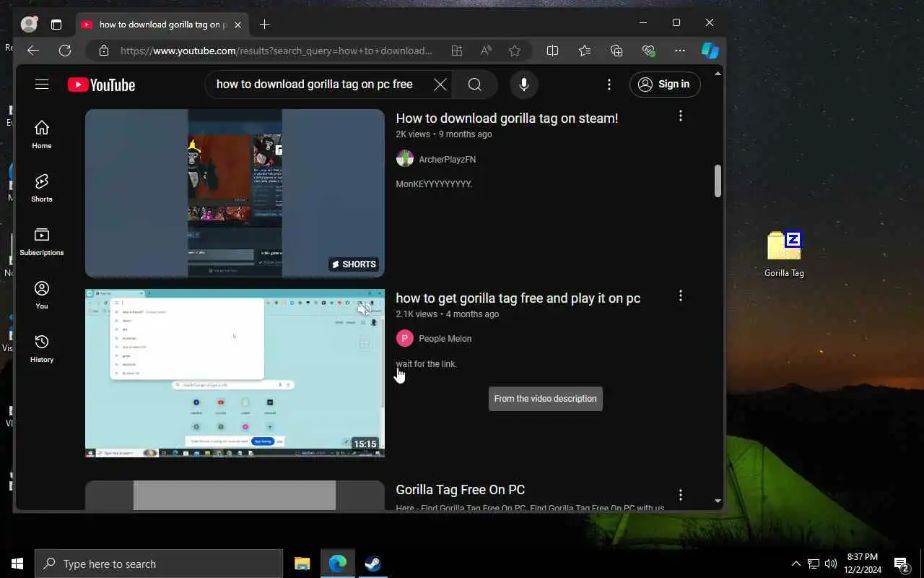
Task: Open YouTube settings three-dot menu
Action: 609,85
